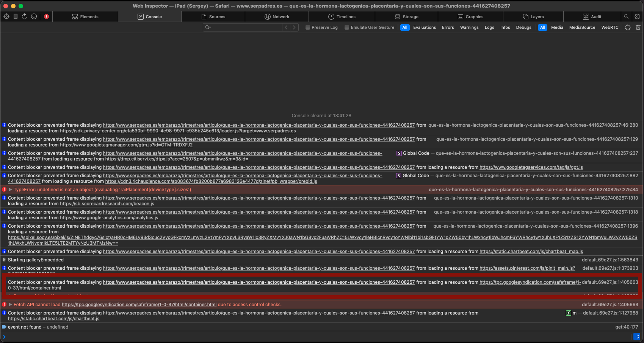This screenshot has height=343, width=644.
Task: Reload the inspected page
Action: pyautogui.click(x=25, y=16)
